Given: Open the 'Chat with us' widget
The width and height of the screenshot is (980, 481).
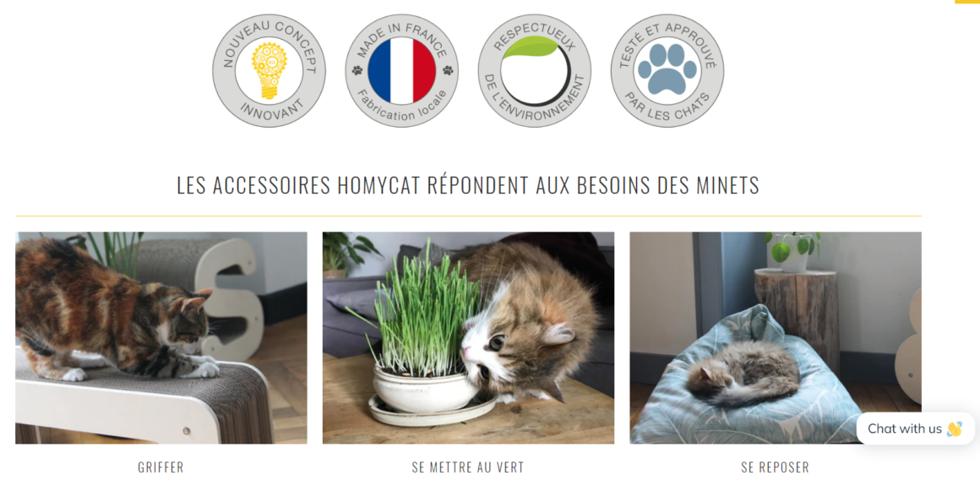Looking at the screenshot, I should click(x=915, y=429).
